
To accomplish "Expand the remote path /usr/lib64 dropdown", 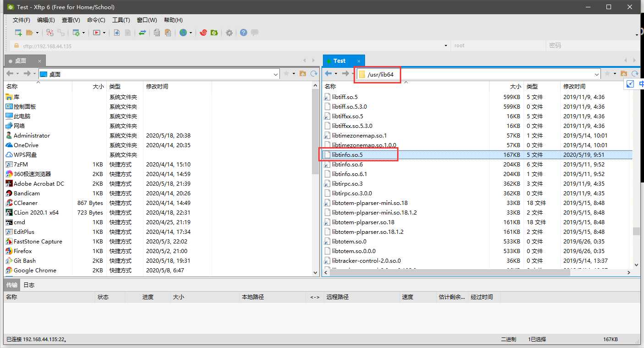I will click(x=596, y=74).
